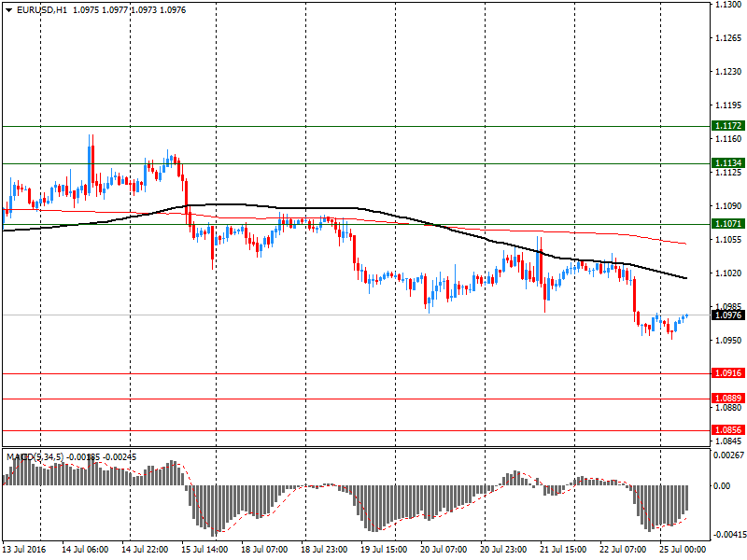The width and height of the screenshot is (747, 560).
Task: Click the MACD(5,34,5) indicator label
Action: 35,457
